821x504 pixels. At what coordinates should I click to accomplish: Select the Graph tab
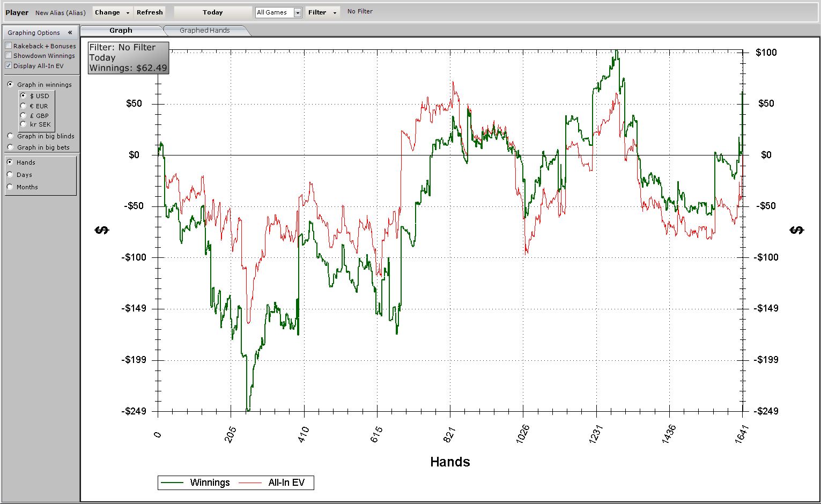[x=121, y=31]
